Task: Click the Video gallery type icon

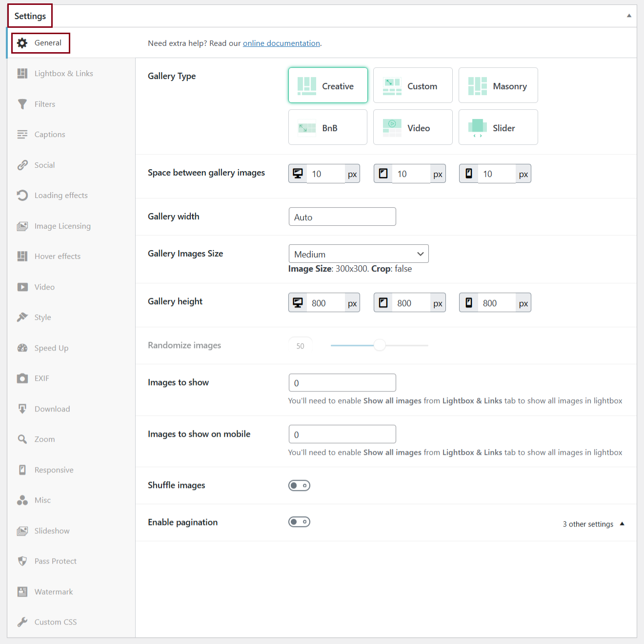Action: click(392, 128)
